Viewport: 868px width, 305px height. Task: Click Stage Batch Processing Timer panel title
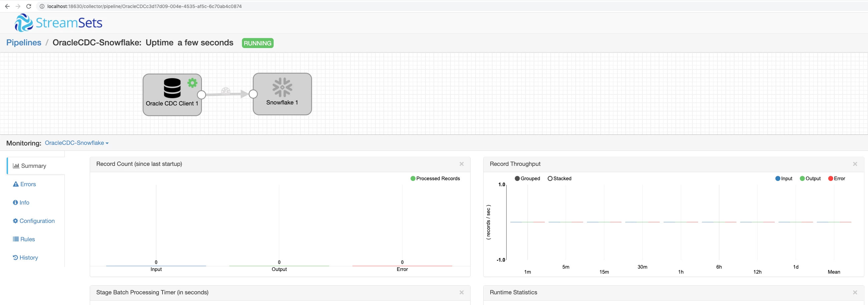(152, 292)
